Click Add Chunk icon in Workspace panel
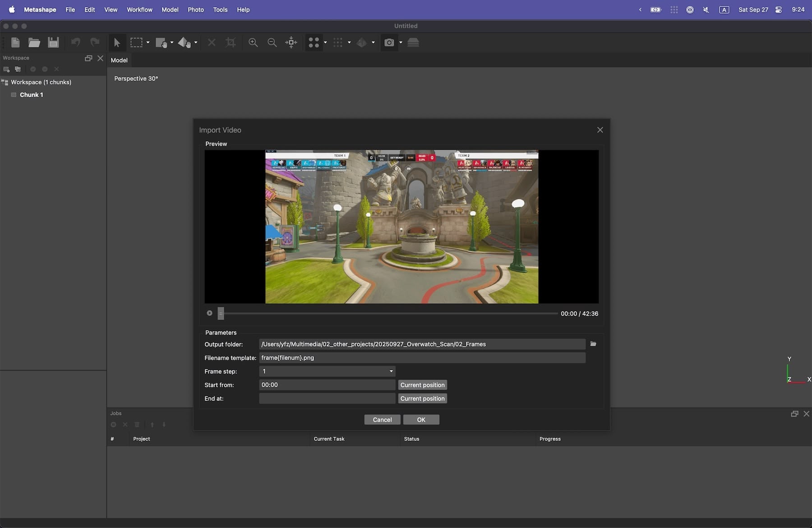812x528 pixels. pos(6,69)
